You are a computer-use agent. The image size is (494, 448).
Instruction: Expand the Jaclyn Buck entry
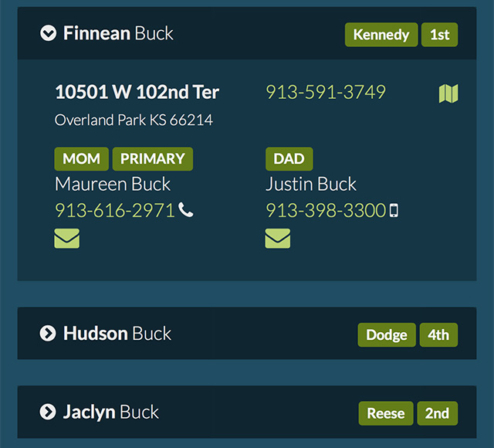click(48, 412)
